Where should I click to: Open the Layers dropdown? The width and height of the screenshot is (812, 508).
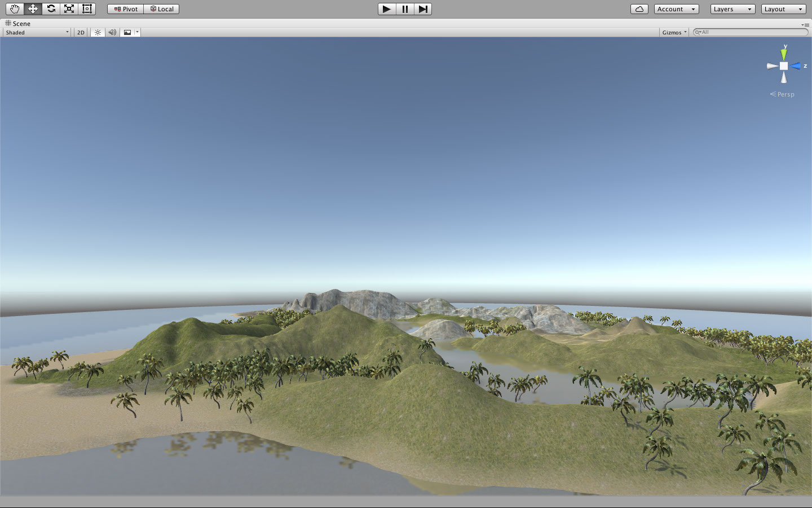tap(732, 9)
